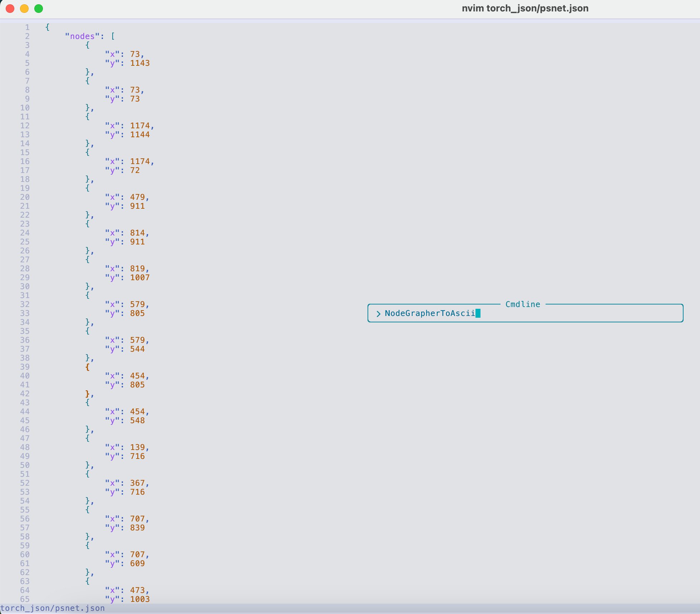Screen dimensions: 700x614
Task: Click the "x" key on line 40
Action: coord(112,376)
